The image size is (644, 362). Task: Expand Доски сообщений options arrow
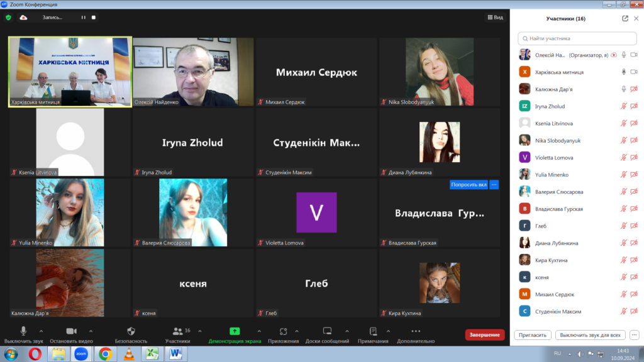pos(347,331)
